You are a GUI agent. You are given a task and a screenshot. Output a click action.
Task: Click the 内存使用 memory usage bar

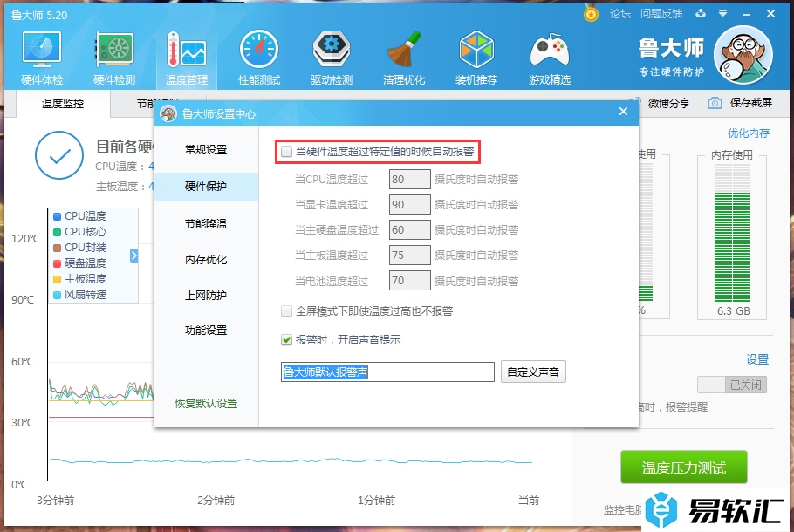click(x=732, y=233)
